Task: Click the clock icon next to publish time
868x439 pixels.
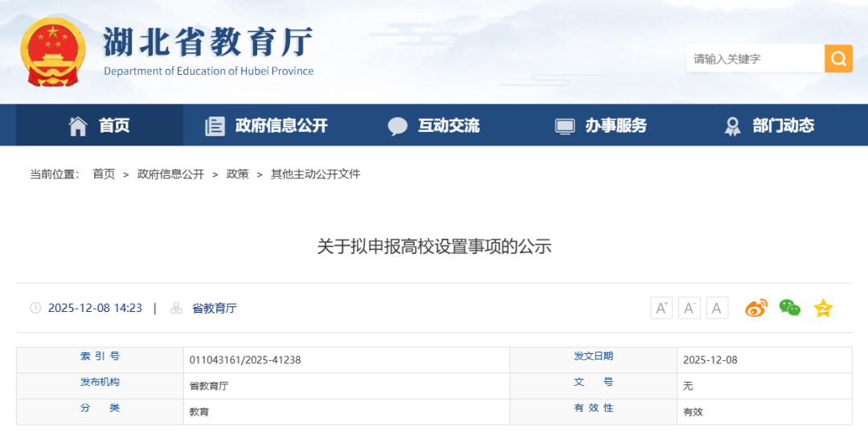Action: pos(35,308)
